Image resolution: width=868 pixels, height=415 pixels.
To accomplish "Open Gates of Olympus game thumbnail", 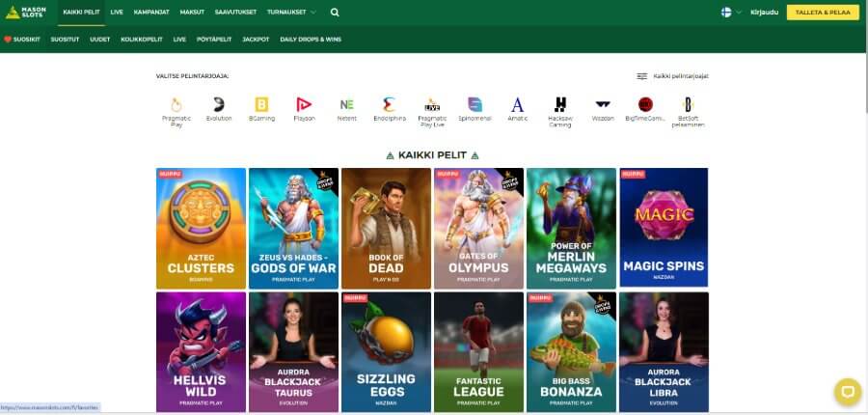I will pos(478,229).
